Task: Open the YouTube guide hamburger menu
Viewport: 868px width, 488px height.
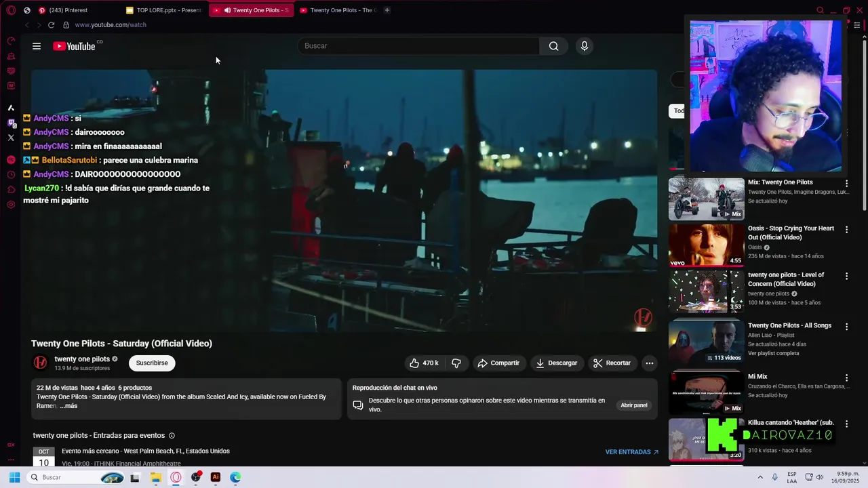Action: tap(37, 46)
